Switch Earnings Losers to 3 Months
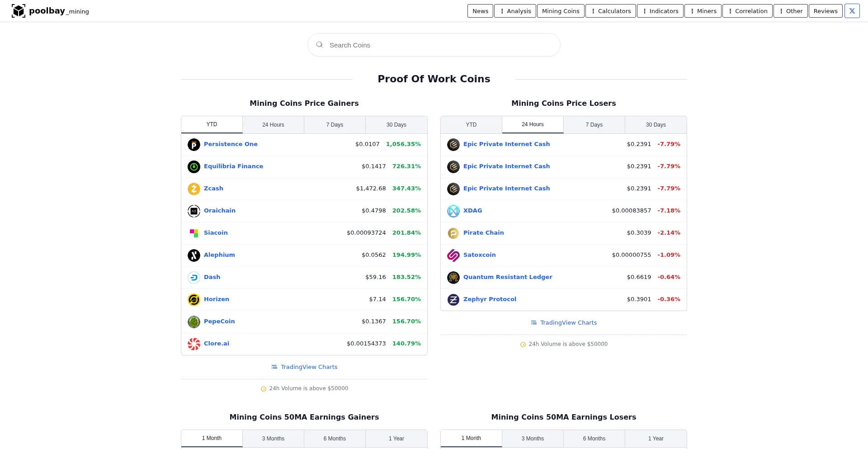Screen dimensions: 868x449 tap(533, 439)
